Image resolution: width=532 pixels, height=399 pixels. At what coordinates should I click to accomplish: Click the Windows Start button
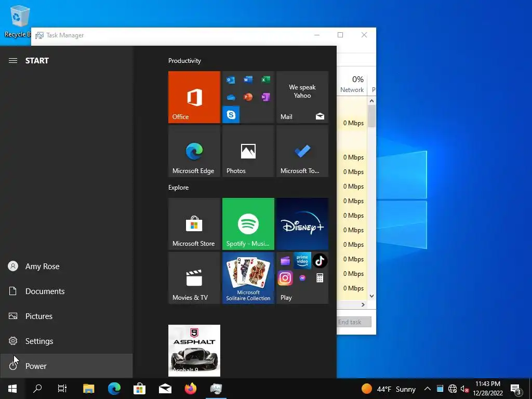tap(12, 389)
